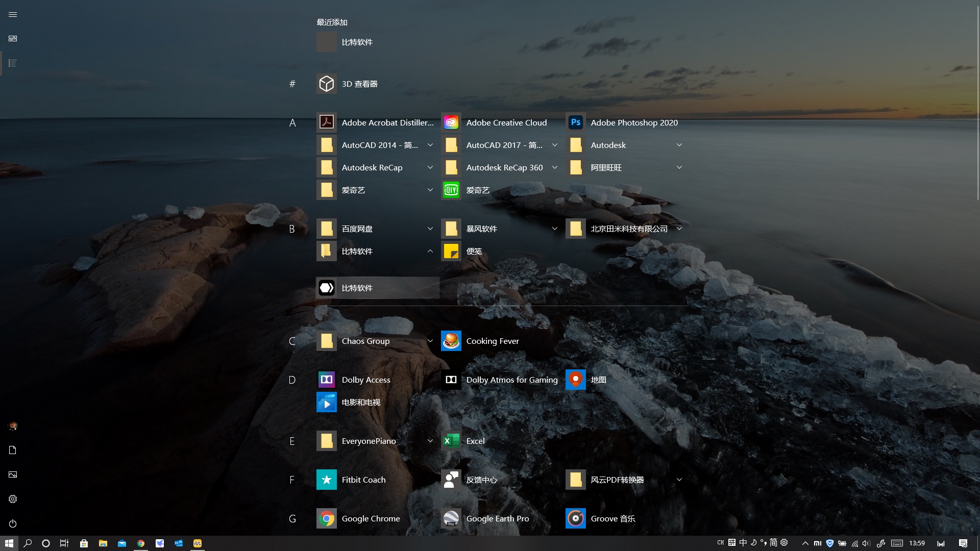Open the 便笺 sticky notes icon
This screenshot has width=980, height=551.
[451, 251]
